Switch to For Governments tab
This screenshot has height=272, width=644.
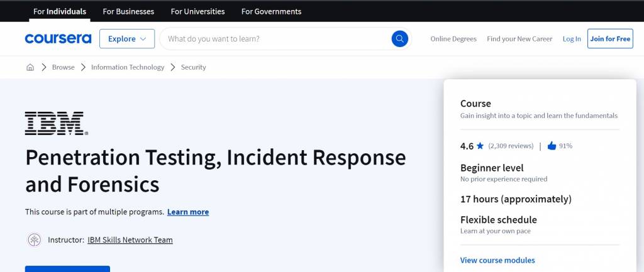click(x=271, y=11)
